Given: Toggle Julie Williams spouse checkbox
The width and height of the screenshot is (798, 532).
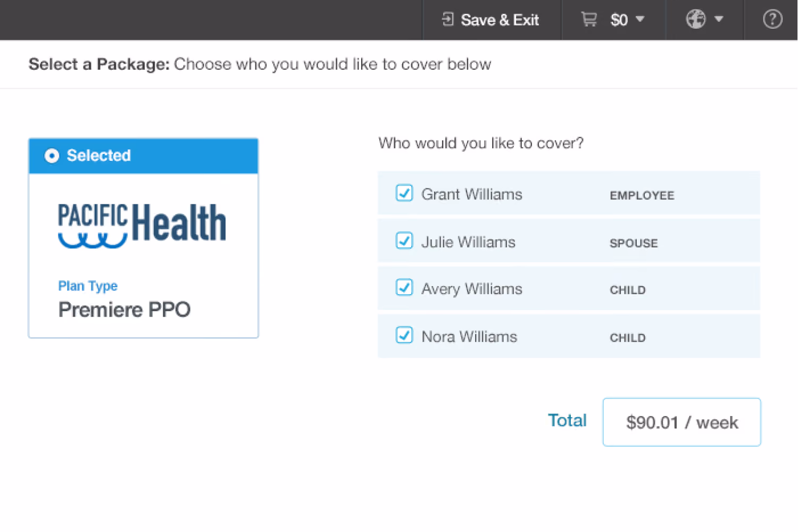Looking at the screenshot, I should 404,240.
